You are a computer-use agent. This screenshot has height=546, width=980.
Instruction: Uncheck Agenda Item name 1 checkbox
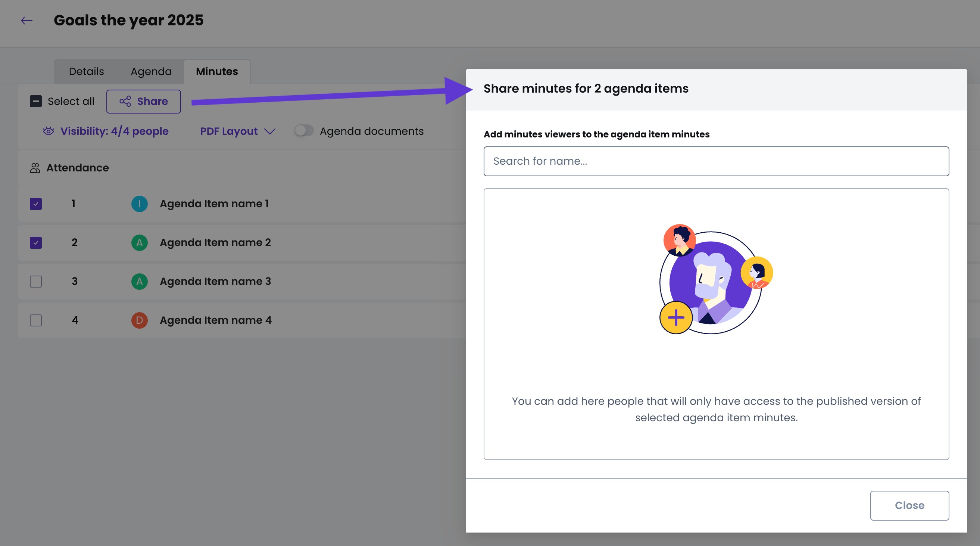pyautogui.click(x=36, y=204)
